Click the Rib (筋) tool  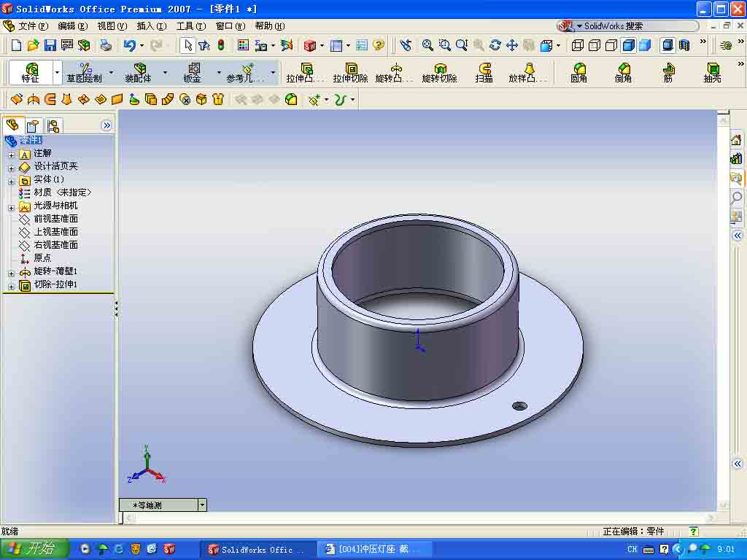click(x=668, y=73)
